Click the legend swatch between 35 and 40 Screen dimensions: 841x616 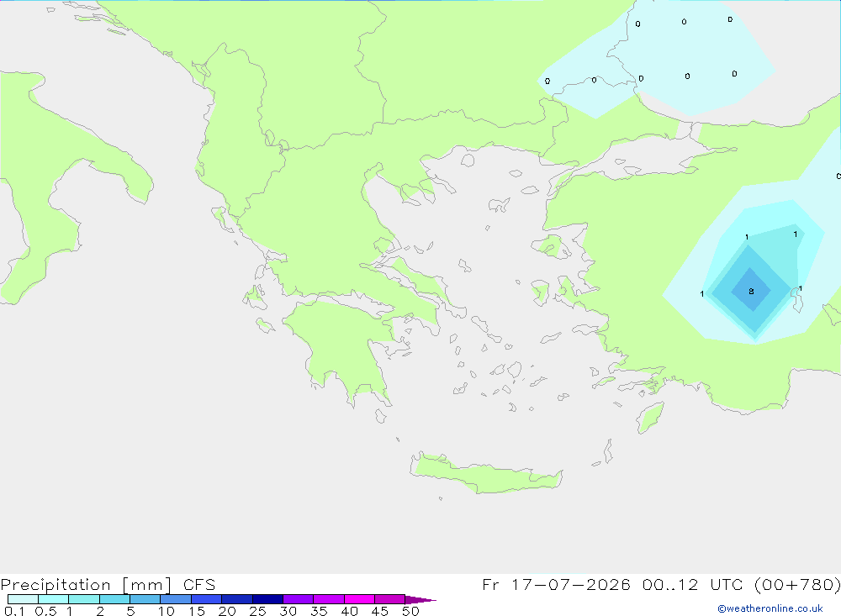click(x=329, y=599)
